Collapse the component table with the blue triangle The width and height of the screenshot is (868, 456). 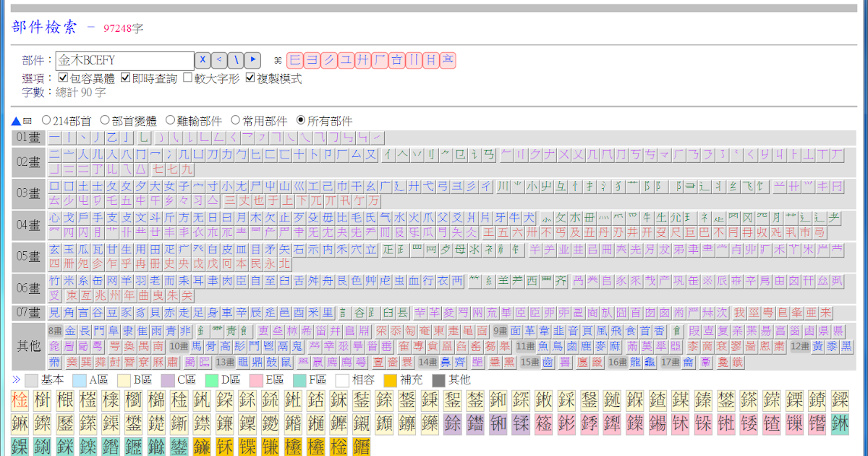[x=16, y=121]
